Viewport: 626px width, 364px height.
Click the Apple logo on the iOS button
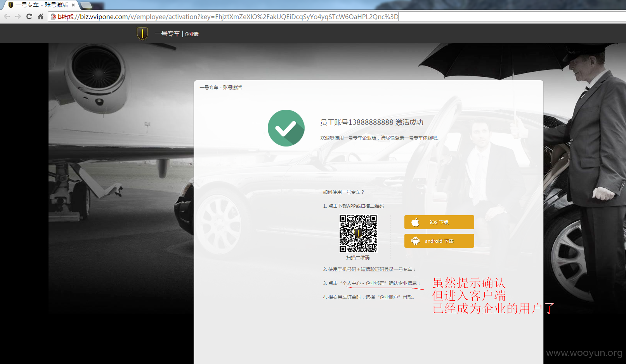(x=415, y=222)
